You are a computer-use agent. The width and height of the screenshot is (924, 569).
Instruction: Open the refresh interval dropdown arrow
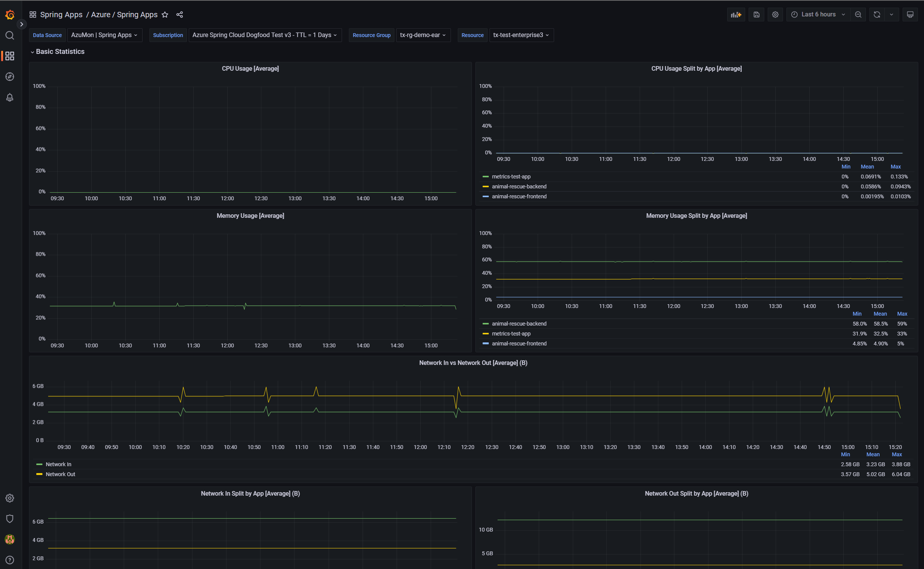coord(892,15)
